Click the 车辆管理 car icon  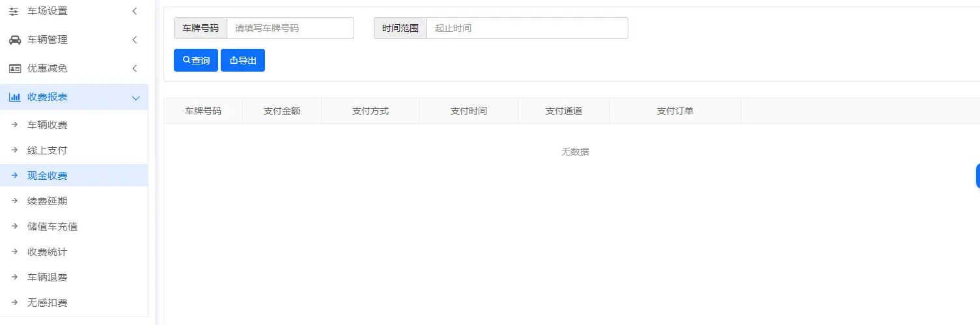pos(14,40)
